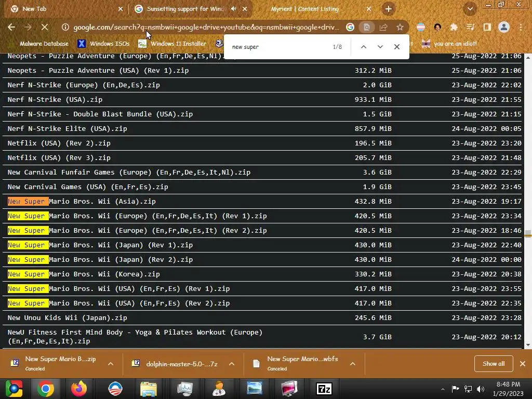532x399 pixels.
Task: Open NewU Fitness First Mind Body zip link
Action: point(135,337)
